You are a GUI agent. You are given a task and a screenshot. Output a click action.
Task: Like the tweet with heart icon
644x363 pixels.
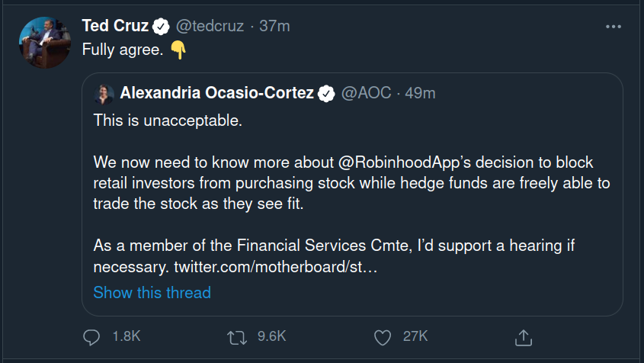point(383,336)
